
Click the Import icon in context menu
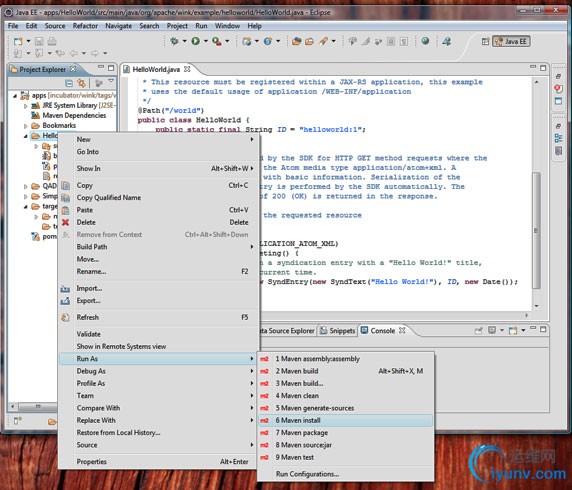65,289
